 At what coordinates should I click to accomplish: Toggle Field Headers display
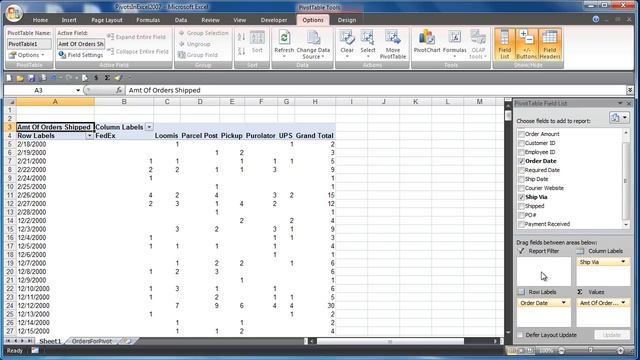[x=550, y=44]
